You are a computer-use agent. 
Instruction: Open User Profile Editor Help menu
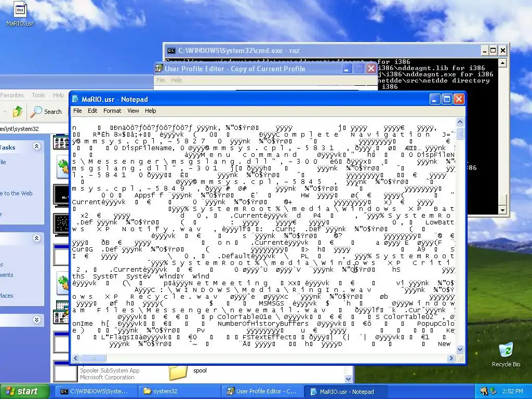pos(176,80)
